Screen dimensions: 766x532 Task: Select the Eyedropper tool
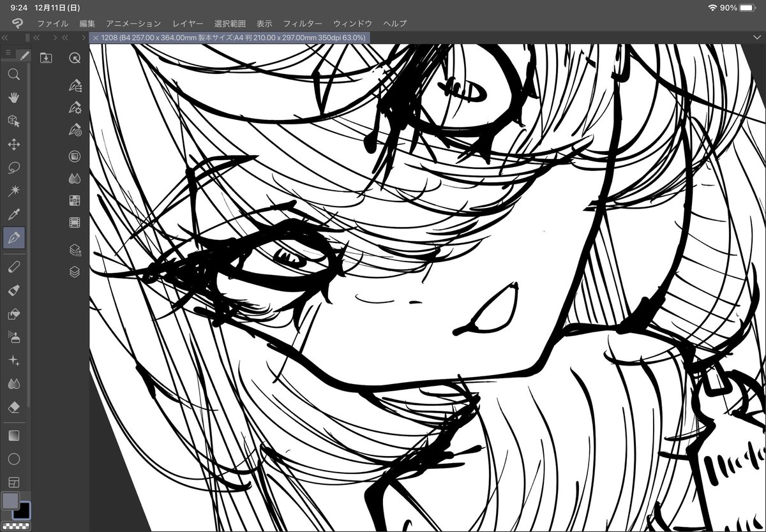point(13,214)
